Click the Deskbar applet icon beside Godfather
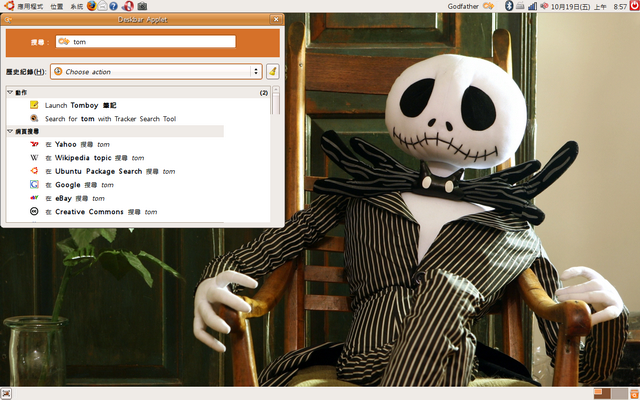The height and width of the screenshot is (400, 640). [488, 6]
